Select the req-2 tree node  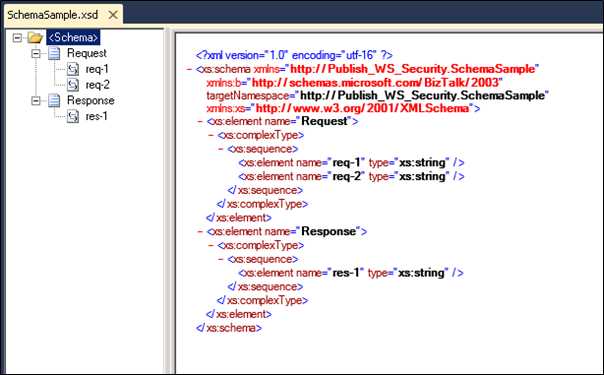tap(97, 84)
